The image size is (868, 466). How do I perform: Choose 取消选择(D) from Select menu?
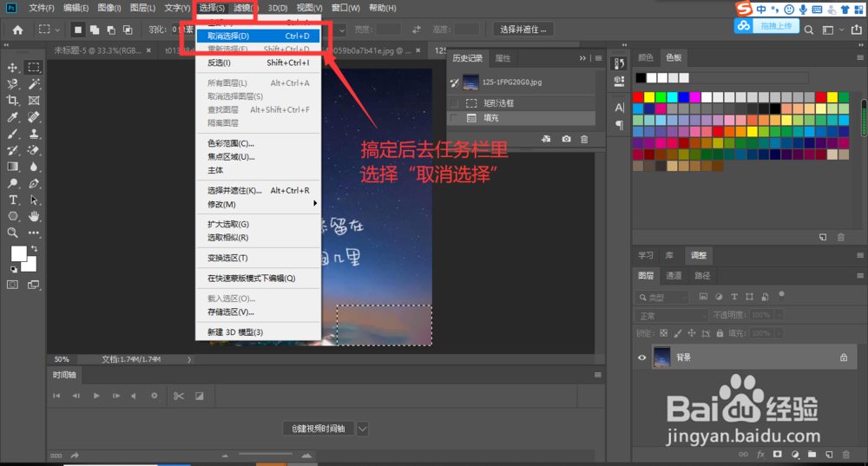pyautogui.click(x=259, y=36)
